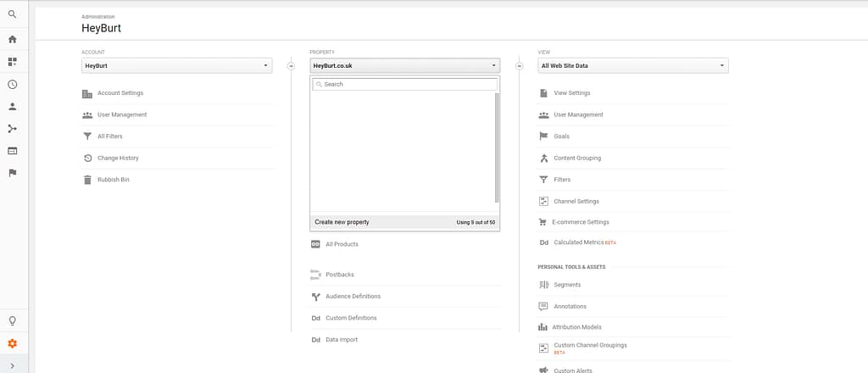This screenshot has height=373, width=868.
Task: Click View Settings document icon
Action: coord(543,93)
